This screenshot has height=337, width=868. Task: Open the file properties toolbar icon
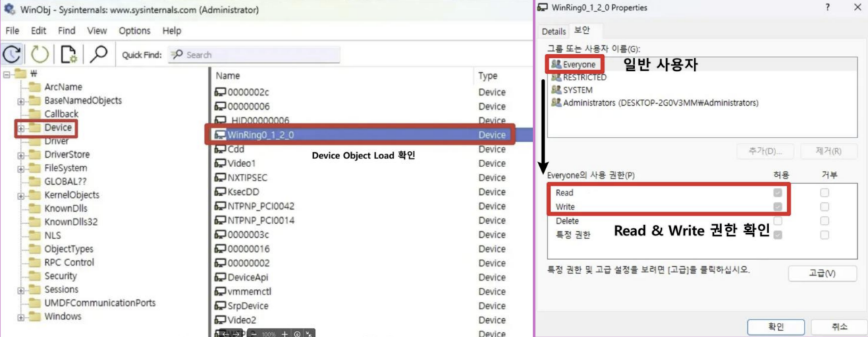pyautogui.click(x=69, y=55)
